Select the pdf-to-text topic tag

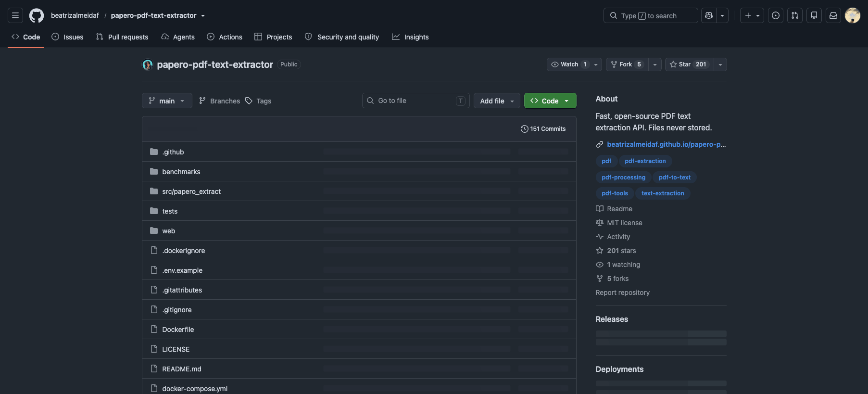(x=675, y=178)
